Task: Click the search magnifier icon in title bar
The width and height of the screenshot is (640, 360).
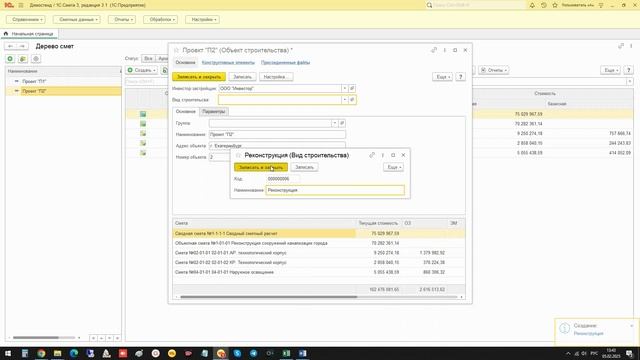Action: click(429, 5)
